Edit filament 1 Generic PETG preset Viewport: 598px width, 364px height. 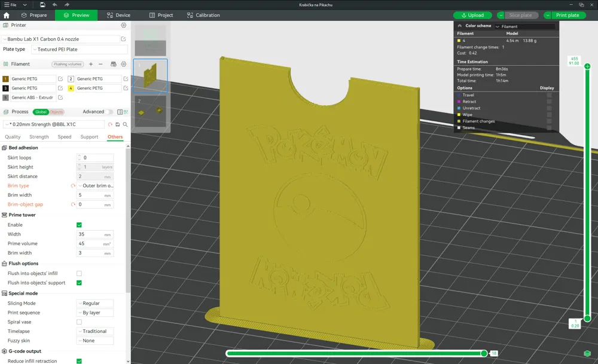click(x=60, y=79)
